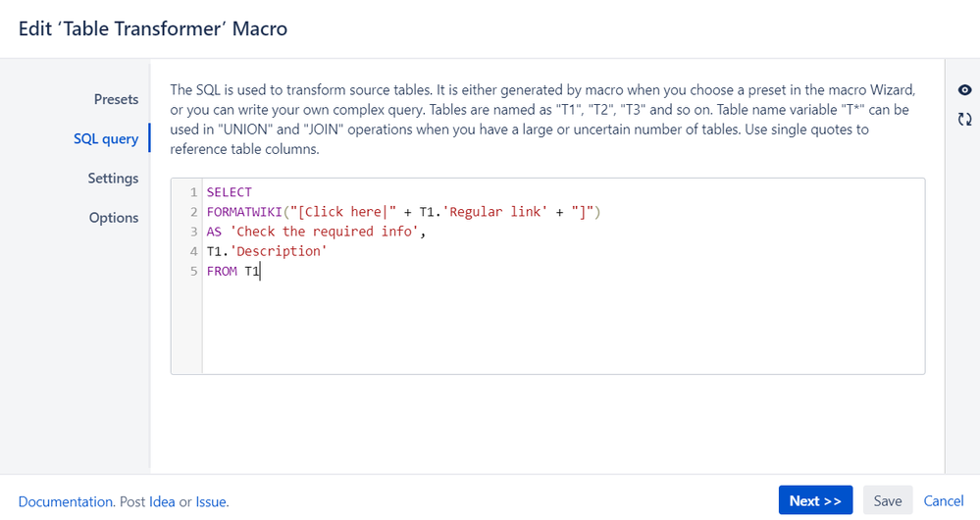Click the refresh arrows icon
Screen dimensions: 980x520
pyautogui.click(x=964, y=119)
